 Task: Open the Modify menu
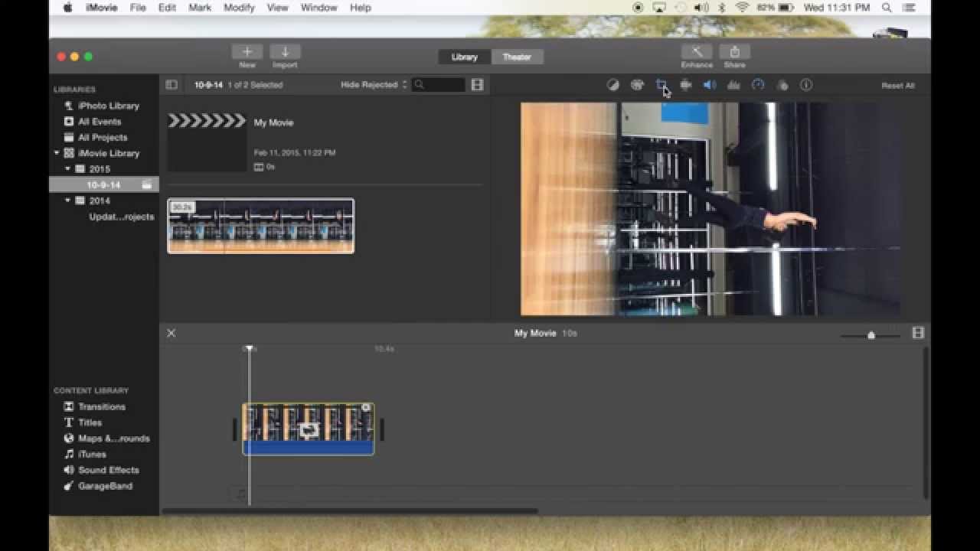tap(240, 8)
